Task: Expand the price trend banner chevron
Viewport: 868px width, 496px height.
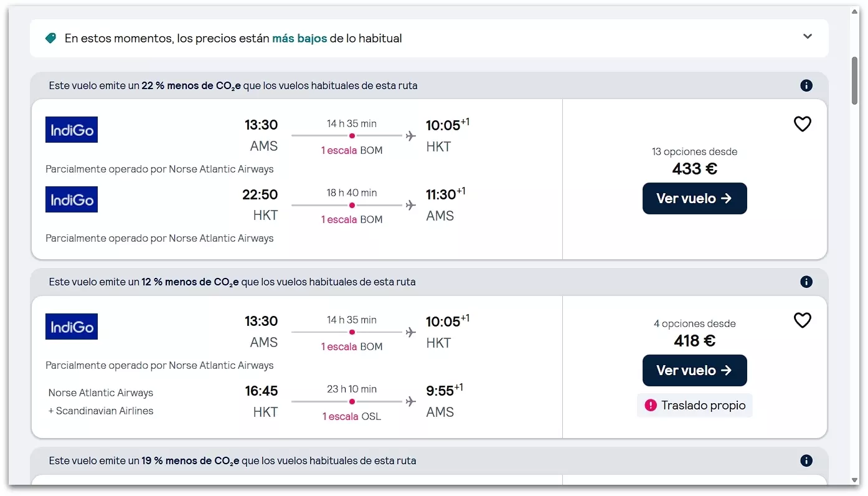Action: (808, 37)
